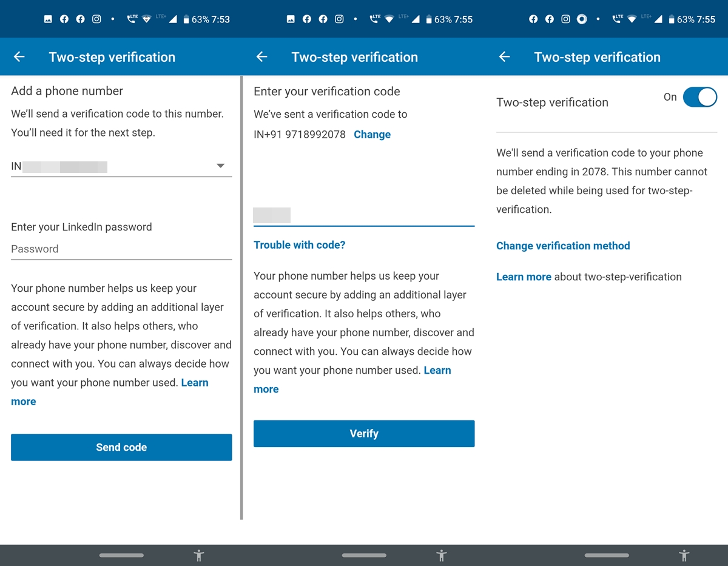Select the 'On' label beside the switch
The height and width of the screenshot is (566, 728).
[670, 97]
